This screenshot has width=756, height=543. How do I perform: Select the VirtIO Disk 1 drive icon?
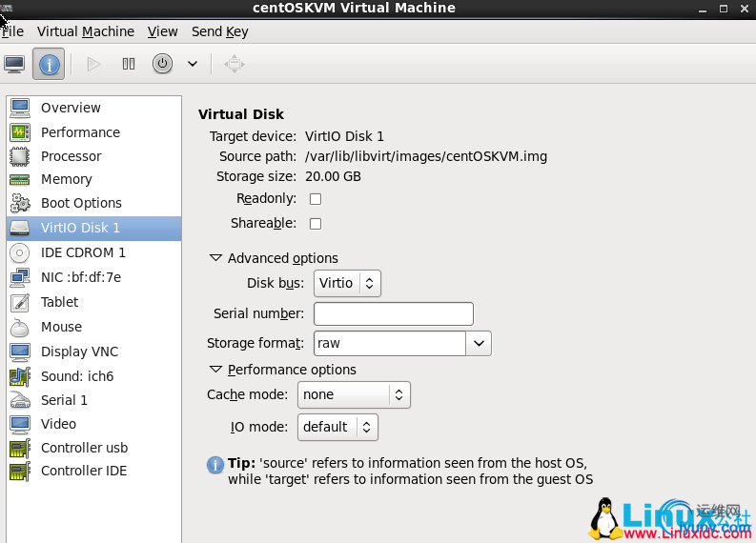[x=20, y=228]
